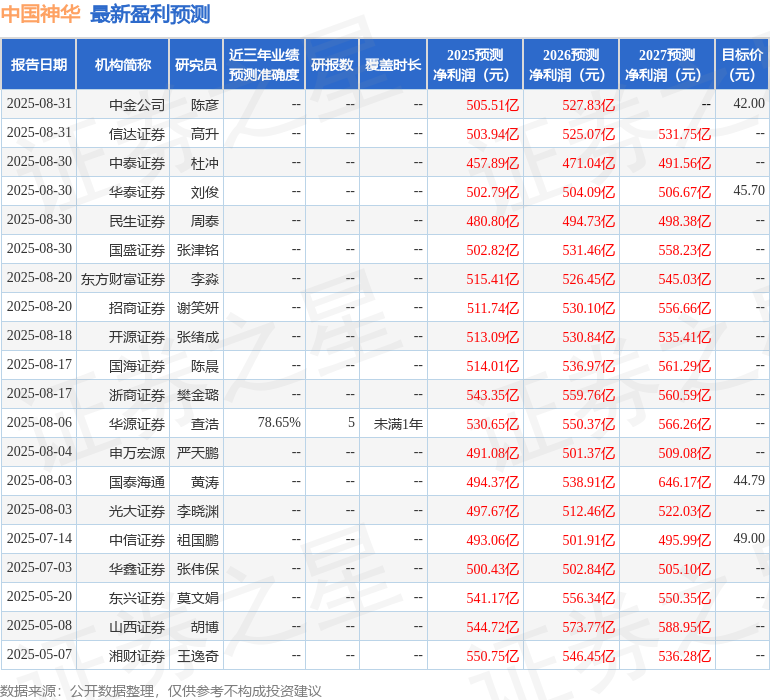Click the 目标价 column header
The width and height of the screenshot is (770, 700).
point(742,64)
